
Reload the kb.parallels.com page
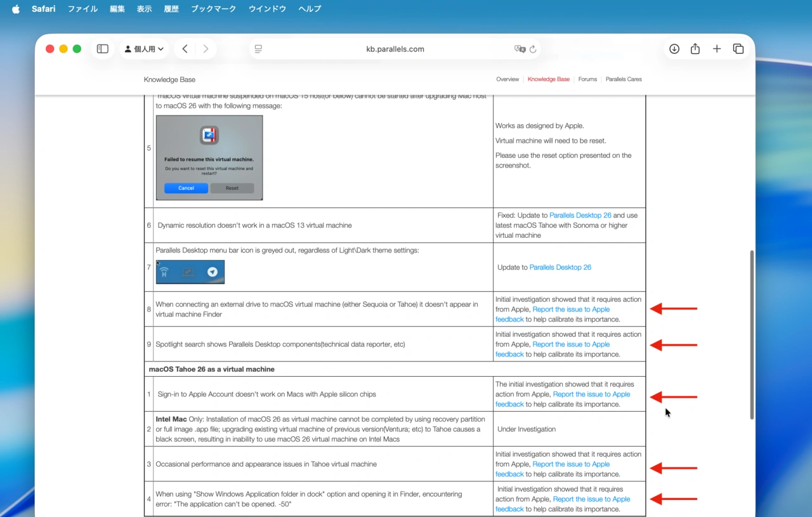click(x=532, y=48)
